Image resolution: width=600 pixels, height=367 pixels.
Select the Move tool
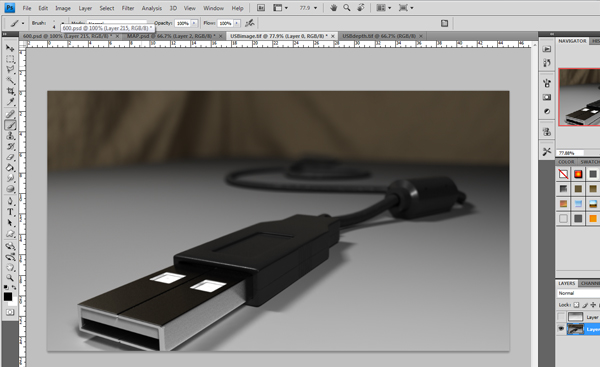(x=10, y=48)
